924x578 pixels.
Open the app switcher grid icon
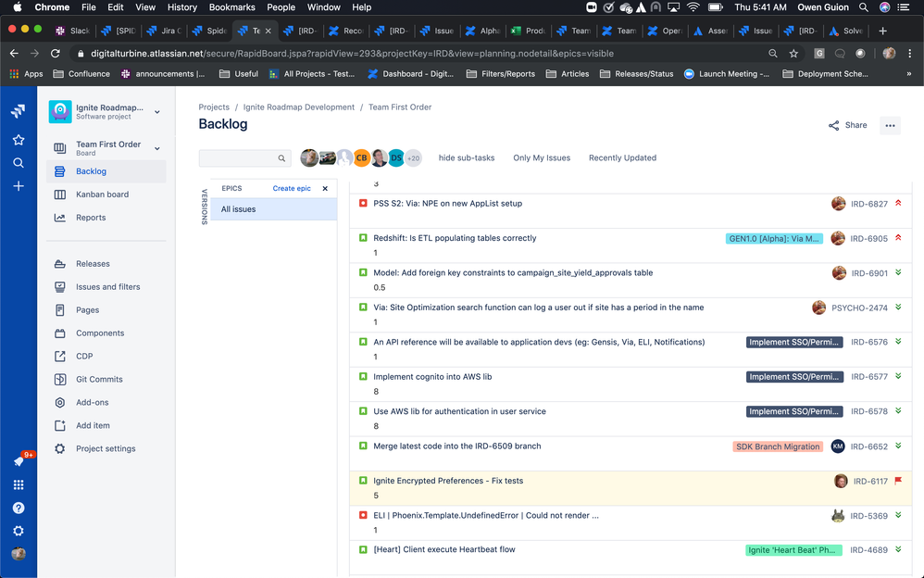click(x=19, y=484)
